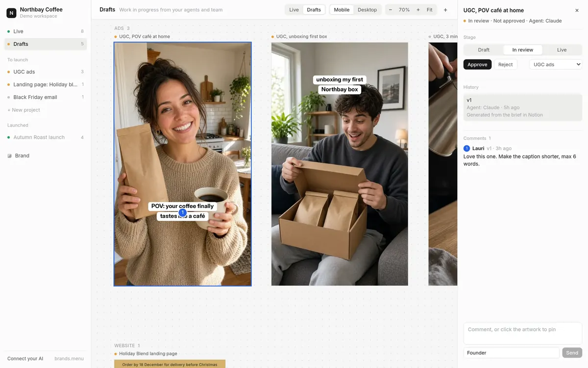Click the Founder name input field

point(512,353)
